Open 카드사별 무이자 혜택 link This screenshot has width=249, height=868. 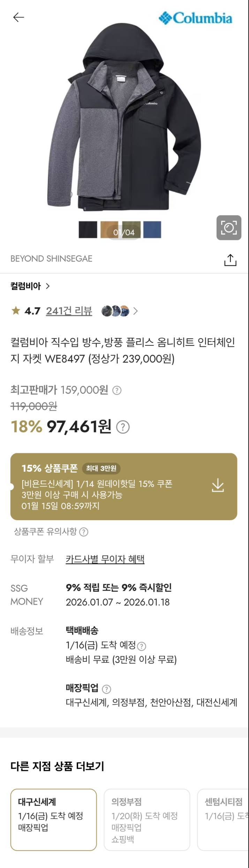coord(105,559)
